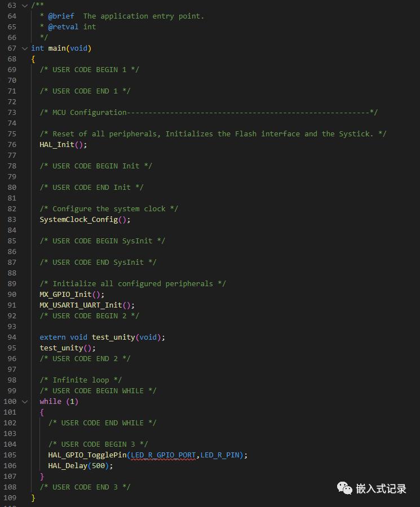This screenshot has height=507, width=420.
Task: Click the LED_R_PIN argument
Action: [x=220, y=455]
